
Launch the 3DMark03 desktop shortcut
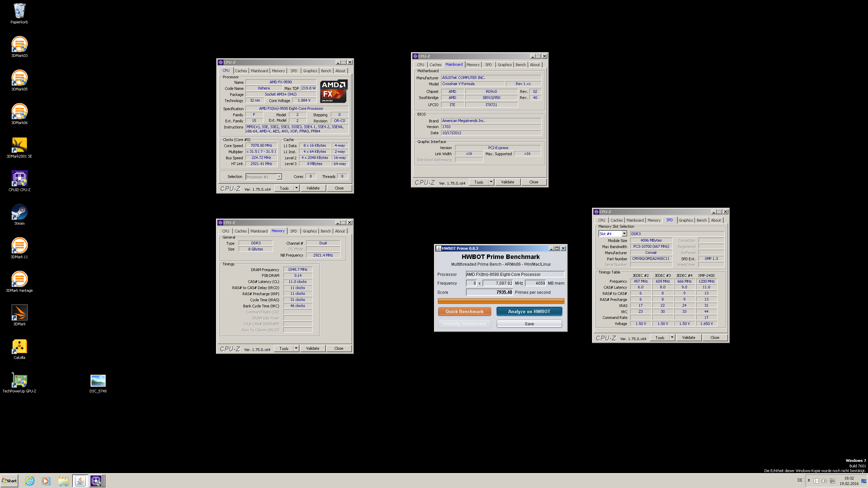19,47
